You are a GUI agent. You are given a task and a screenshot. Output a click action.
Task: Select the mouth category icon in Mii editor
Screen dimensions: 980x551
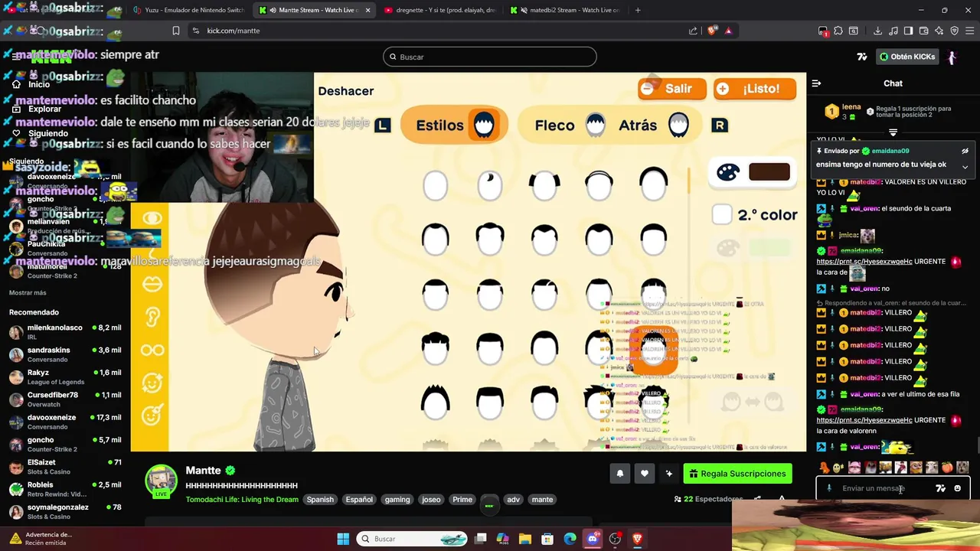(x=152, y=284)
